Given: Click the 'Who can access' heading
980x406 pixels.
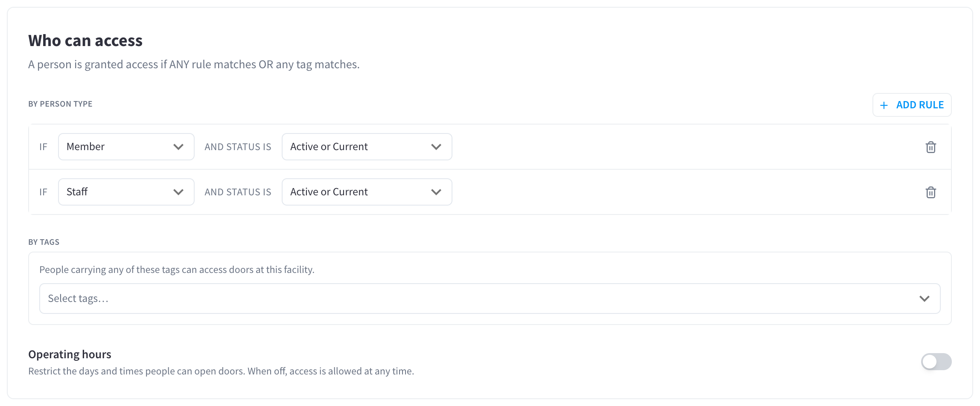Looking at the screenshot, I should pyautogui.click(x=85, y=41).
